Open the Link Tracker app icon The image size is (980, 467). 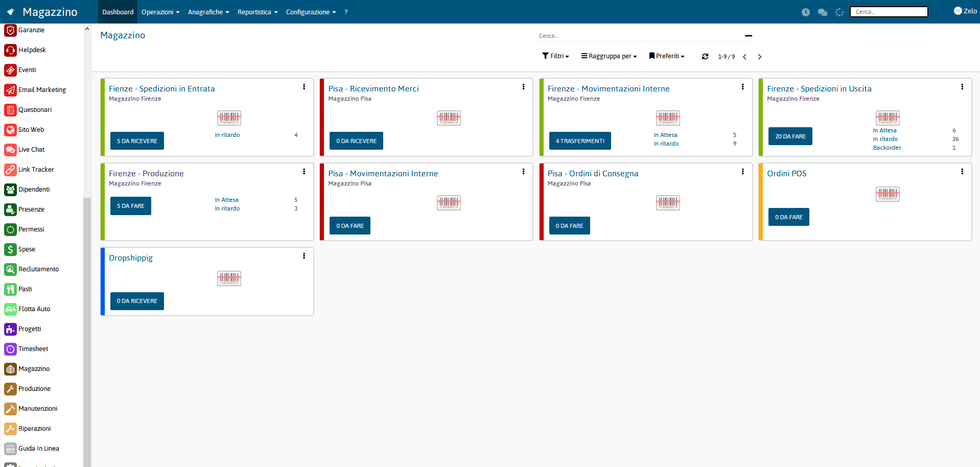[10, 170]
